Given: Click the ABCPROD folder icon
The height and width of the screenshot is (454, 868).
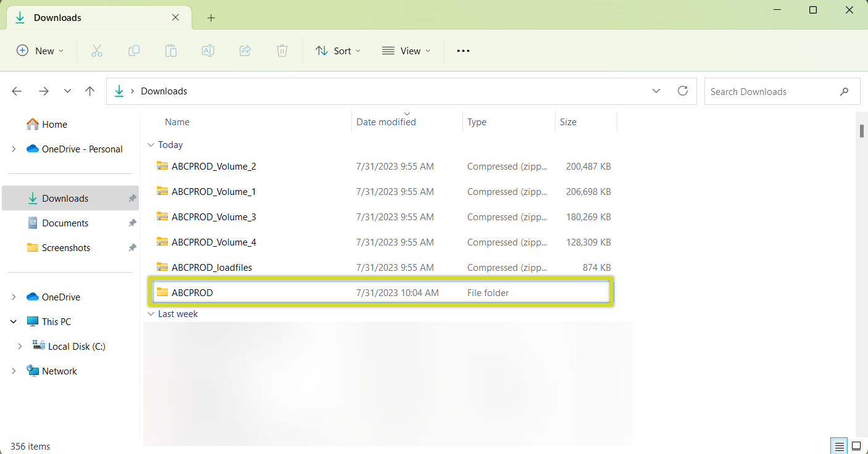Looking at the screenshot, I should [x=162, y=292].
